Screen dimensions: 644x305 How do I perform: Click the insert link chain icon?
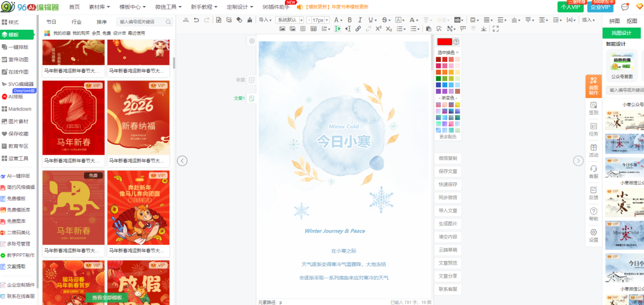coord(358,29)
